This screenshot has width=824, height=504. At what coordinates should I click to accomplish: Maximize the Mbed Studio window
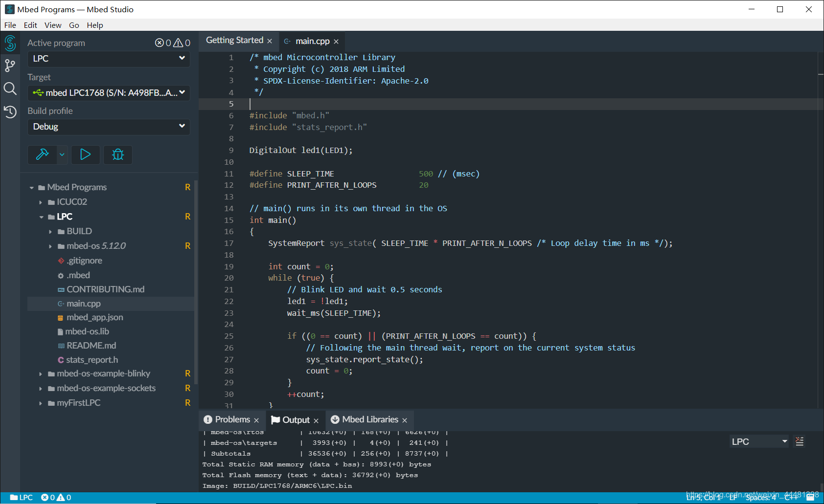[x=780, y=9]
